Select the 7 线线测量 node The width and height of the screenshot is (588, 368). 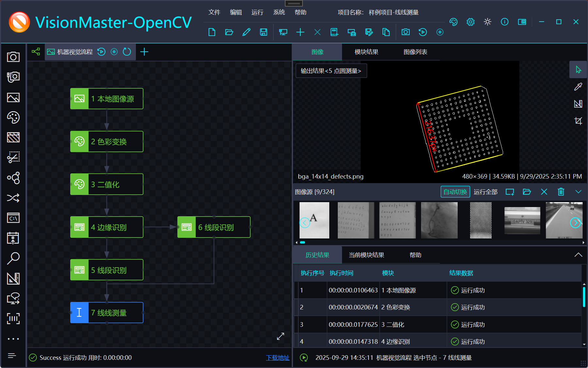(x=107, y=313)
